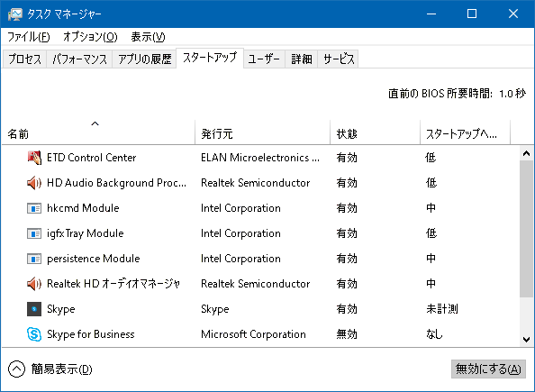Click the Realtek HD オーディオマネージャ speaker icon
This screenshot has width=535, height=392.
click(x=34, y=284)
